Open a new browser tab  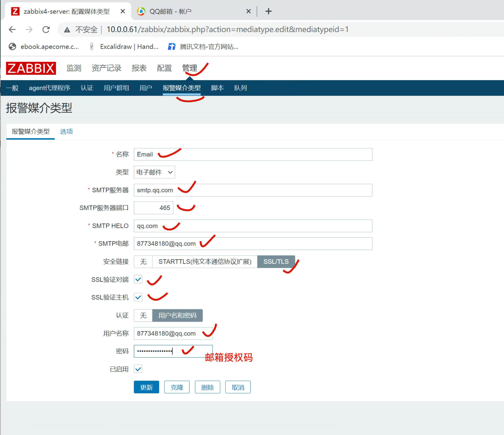268,11
